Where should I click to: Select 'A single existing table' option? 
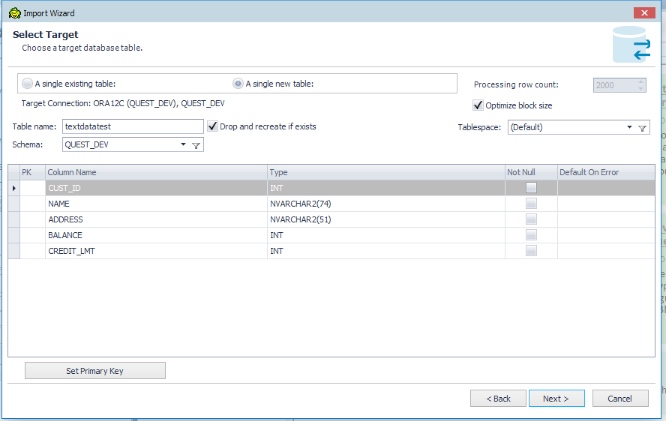click(28, 84)
